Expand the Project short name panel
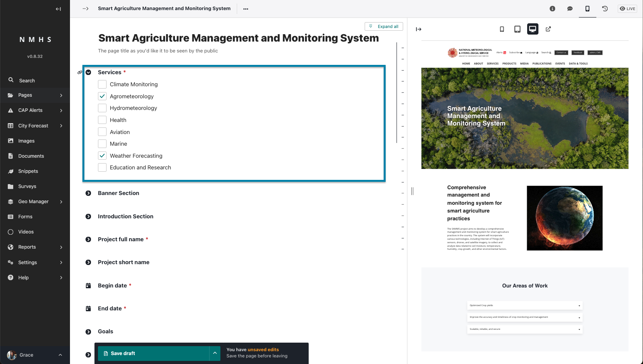This screenshot has width=643, height=364. [88, 262]
